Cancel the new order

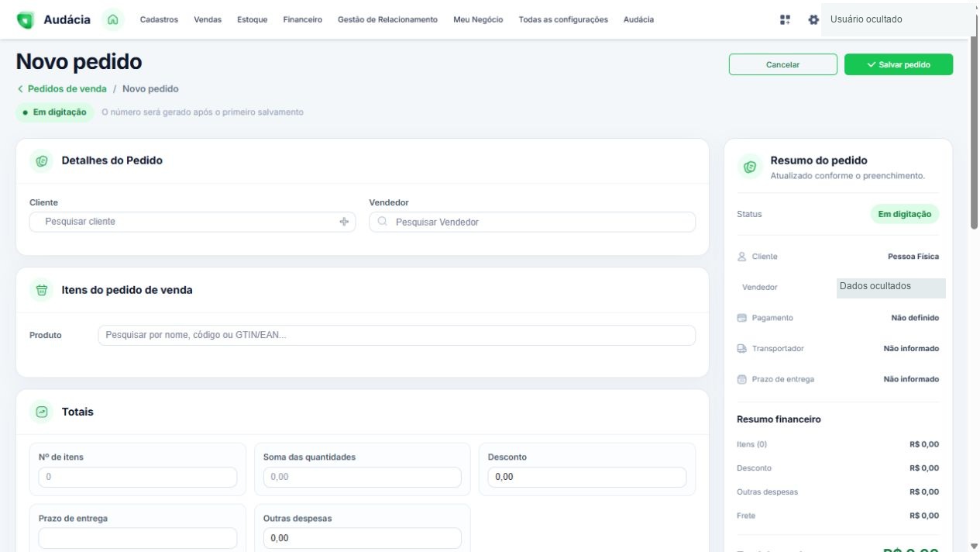(783, 64)
